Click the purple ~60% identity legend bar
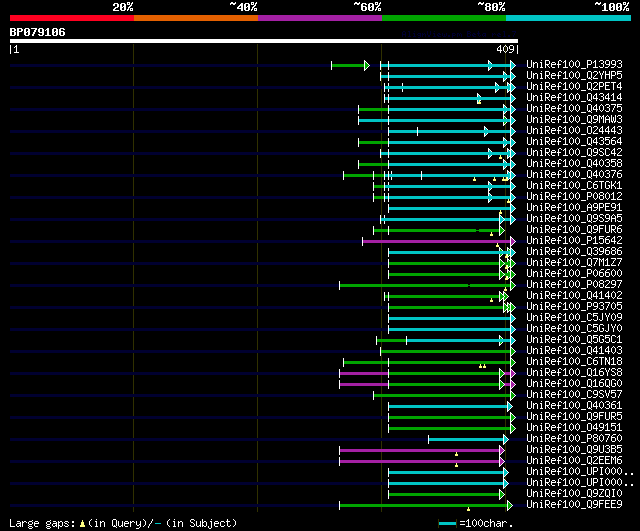The width and height of the screenshot is (640, 531). coord(320,18)
